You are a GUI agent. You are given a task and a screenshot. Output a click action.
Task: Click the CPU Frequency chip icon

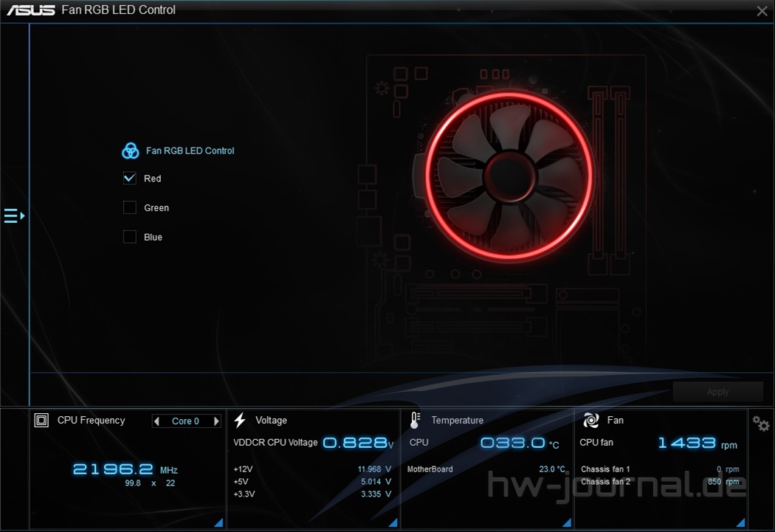tap(41, 421)
